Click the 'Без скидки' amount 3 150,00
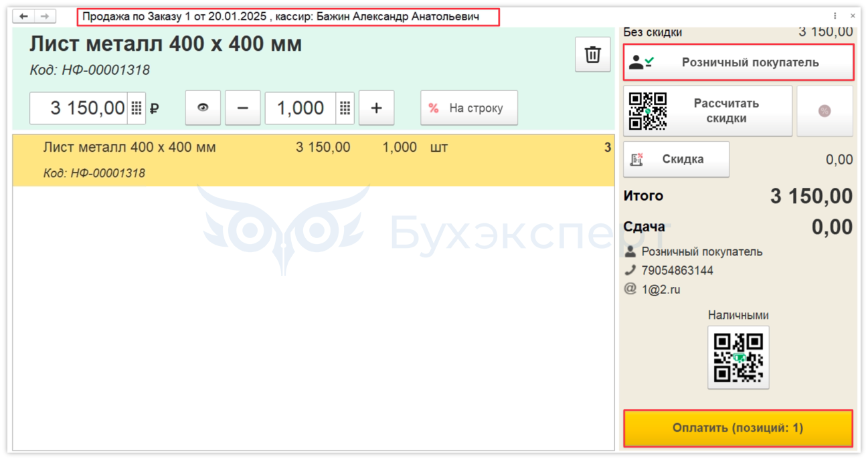Screen dimensions: 868x460 (x=826, y=31)
